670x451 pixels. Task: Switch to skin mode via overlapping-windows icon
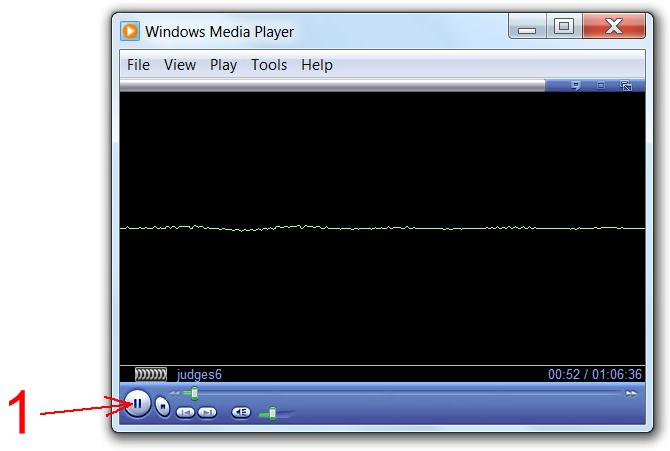626,85
